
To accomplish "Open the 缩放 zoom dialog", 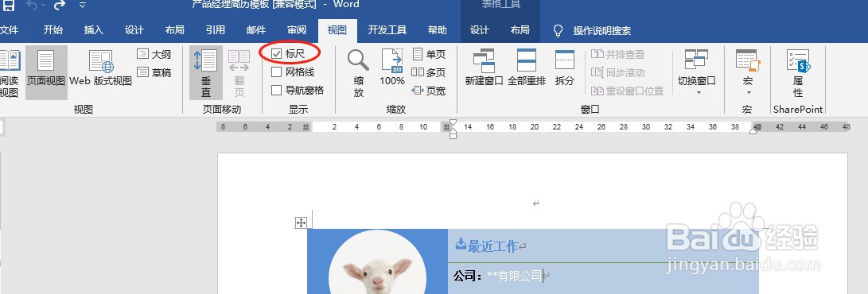I will coord(358,73).
